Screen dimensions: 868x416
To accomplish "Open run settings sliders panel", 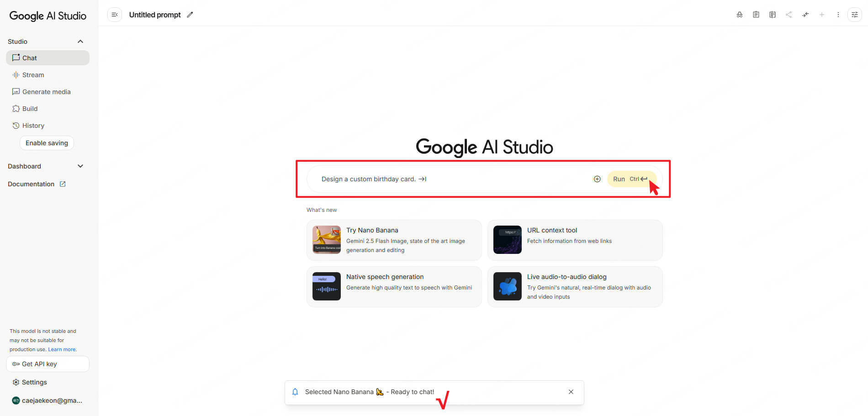I will 855,15.
